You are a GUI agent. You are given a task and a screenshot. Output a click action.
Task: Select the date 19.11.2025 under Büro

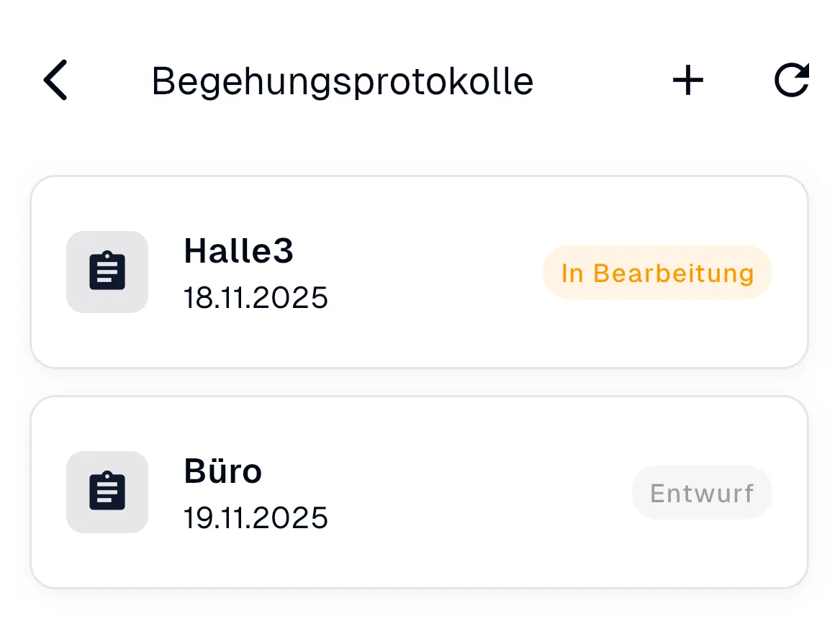pos(256,517)
